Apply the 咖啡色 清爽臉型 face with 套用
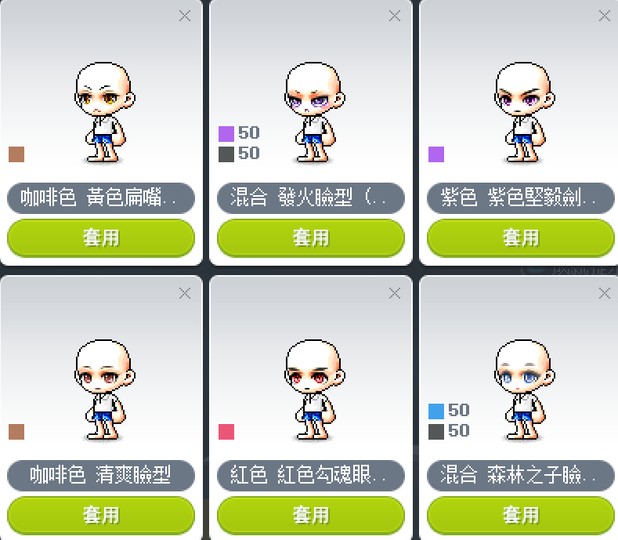Image resolution: width=618 pixels, height=540 pixels. click(101, 515)
